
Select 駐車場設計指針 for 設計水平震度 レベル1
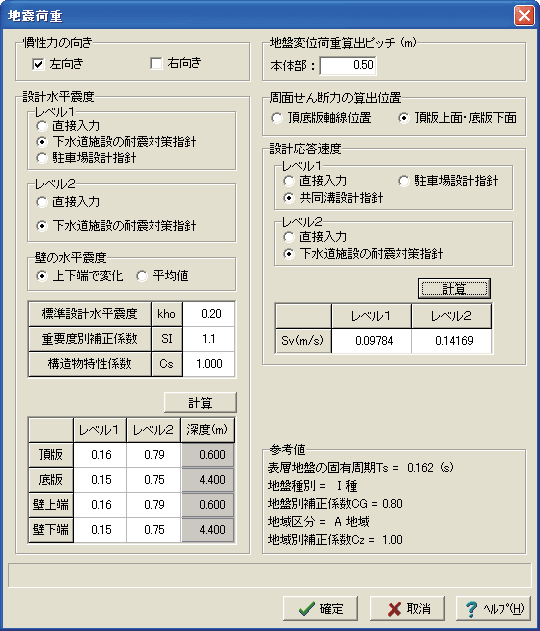pos(42,158)
